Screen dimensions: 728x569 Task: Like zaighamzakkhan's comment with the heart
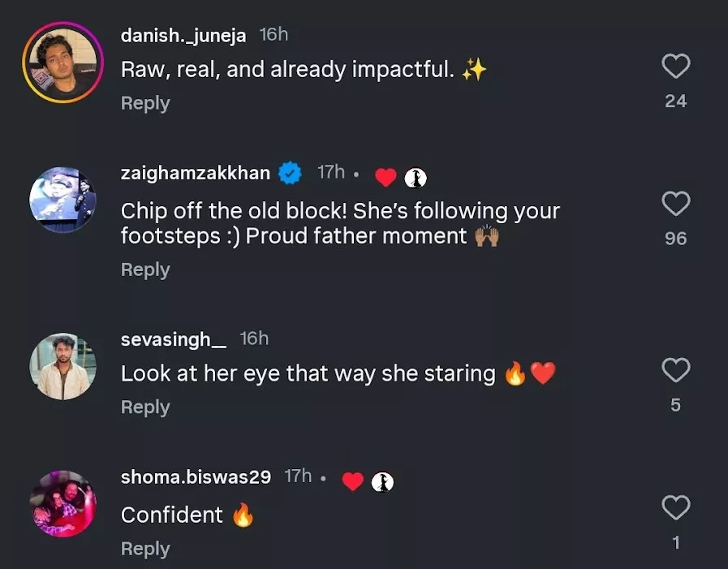pos(675,204)
